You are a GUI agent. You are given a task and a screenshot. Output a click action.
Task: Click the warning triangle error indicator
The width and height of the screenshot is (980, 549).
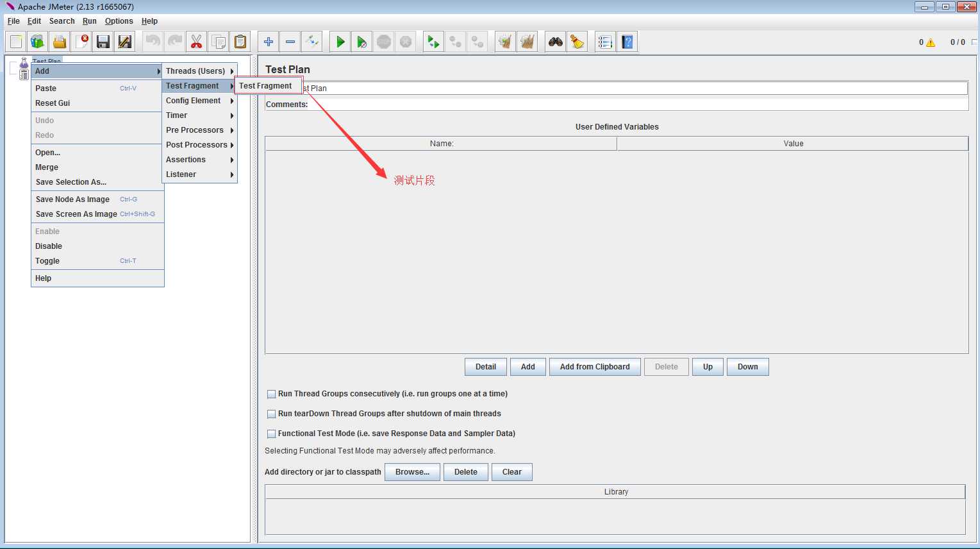[931, 42]
